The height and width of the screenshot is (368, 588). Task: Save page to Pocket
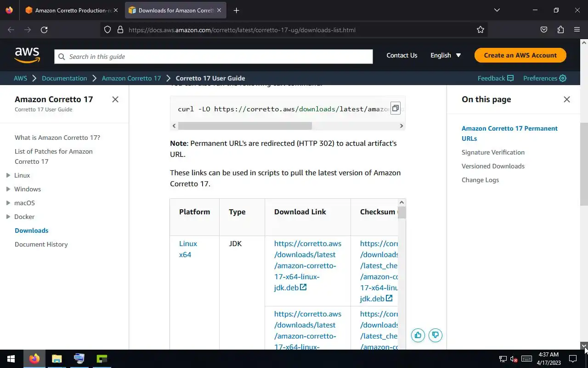pyautogui.click(x=544, y=30)
